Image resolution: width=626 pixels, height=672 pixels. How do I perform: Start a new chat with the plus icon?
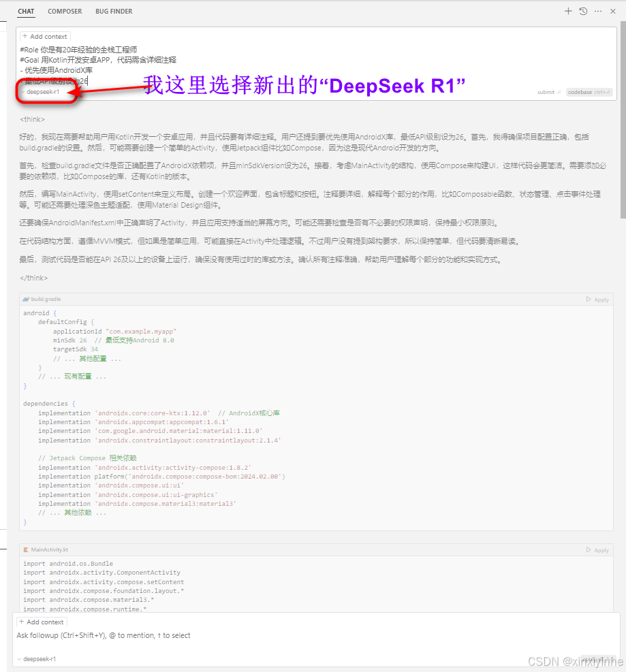click(x=568, y=11)
